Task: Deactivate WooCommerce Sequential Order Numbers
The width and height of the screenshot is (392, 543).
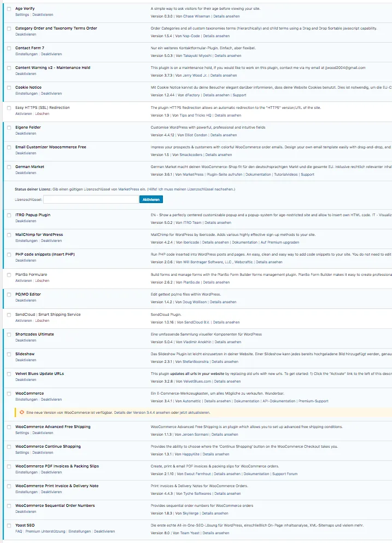Action: 26,512
